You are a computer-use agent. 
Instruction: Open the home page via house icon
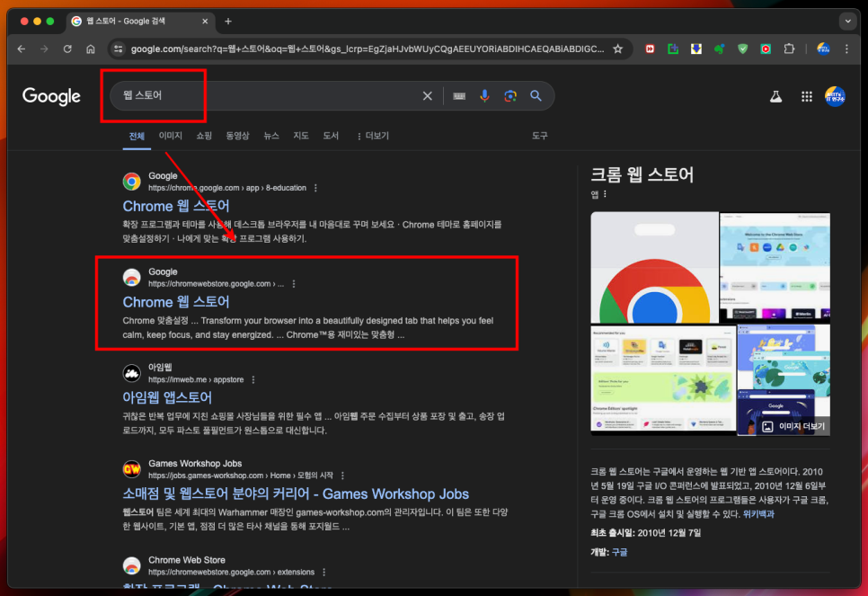point(91,49)
